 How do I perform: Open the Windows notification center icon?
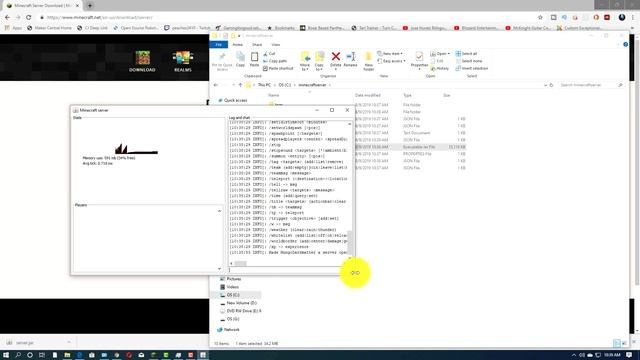click(629, 355)
